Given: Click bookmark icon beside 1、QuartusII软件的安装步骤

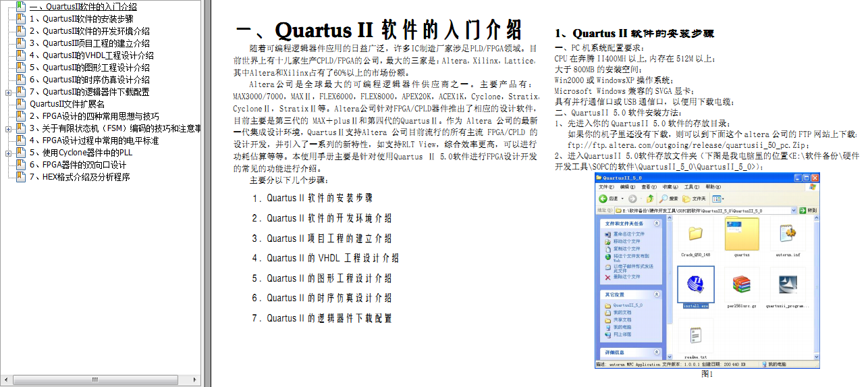Looking at the screenshot, I should click(21, 19).
